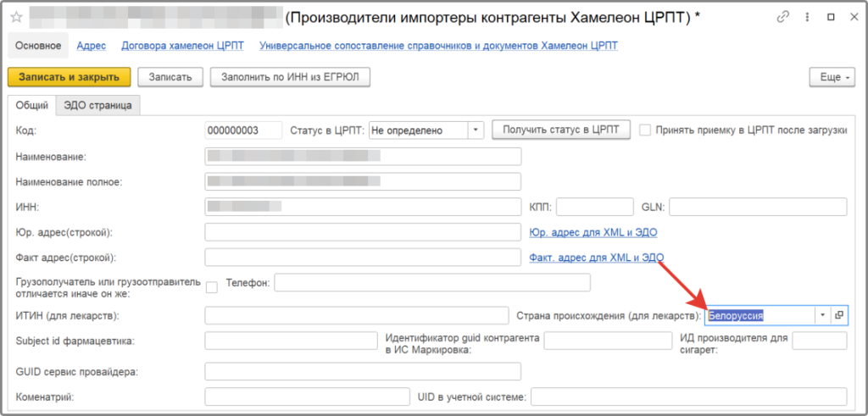Enable 'Принять приемку в ЦРПТ после загрузки' checkbox

tap(646, 130)
